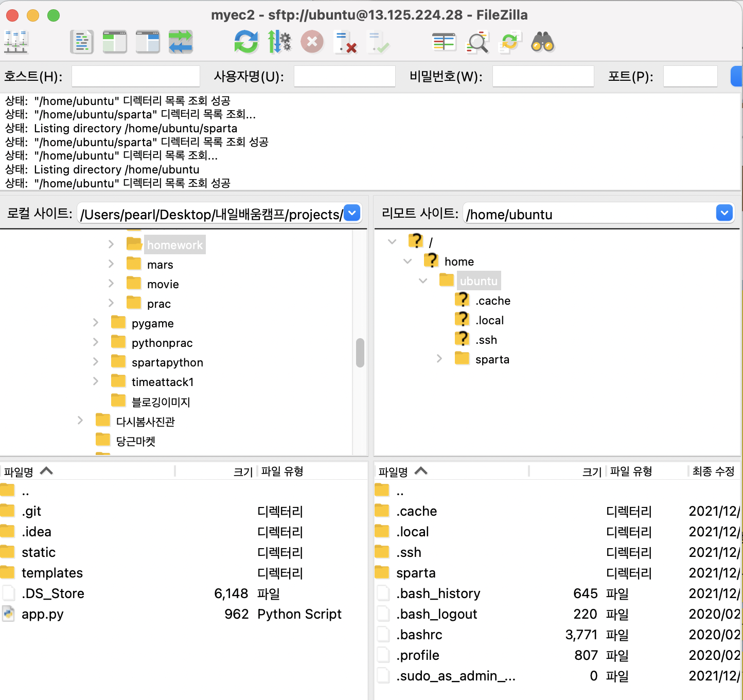Select remote .sudo_as_admin file

557,676
